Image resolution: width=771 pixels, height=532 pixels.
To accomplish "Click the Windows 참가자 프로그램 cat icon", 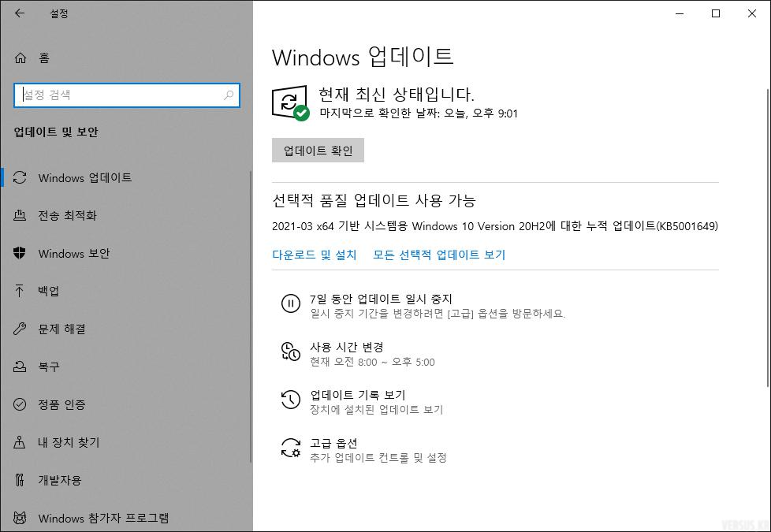I will (20, 518).
